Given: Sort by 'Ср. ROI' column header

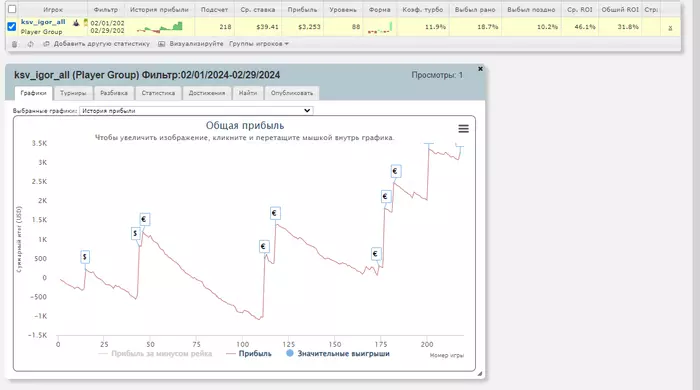Looking at the screenshot, I should click(x=579, y=9).
